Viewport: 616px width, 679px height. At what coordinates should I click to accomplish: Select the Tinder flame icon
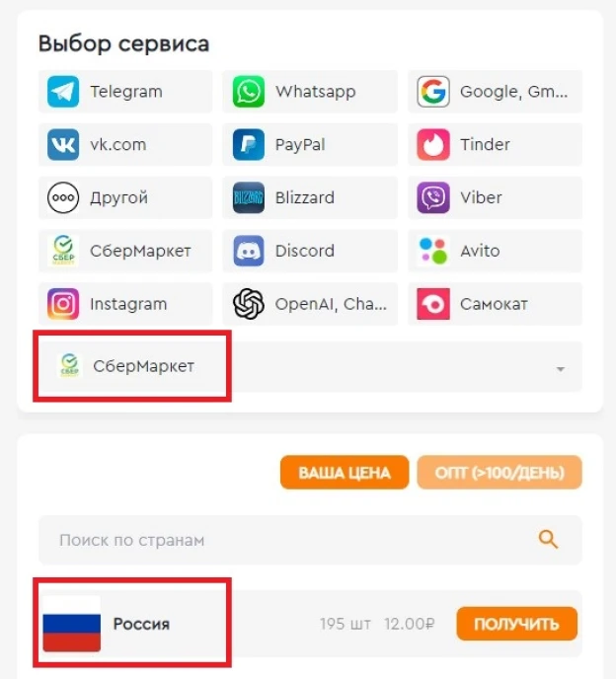pos(433,145)
